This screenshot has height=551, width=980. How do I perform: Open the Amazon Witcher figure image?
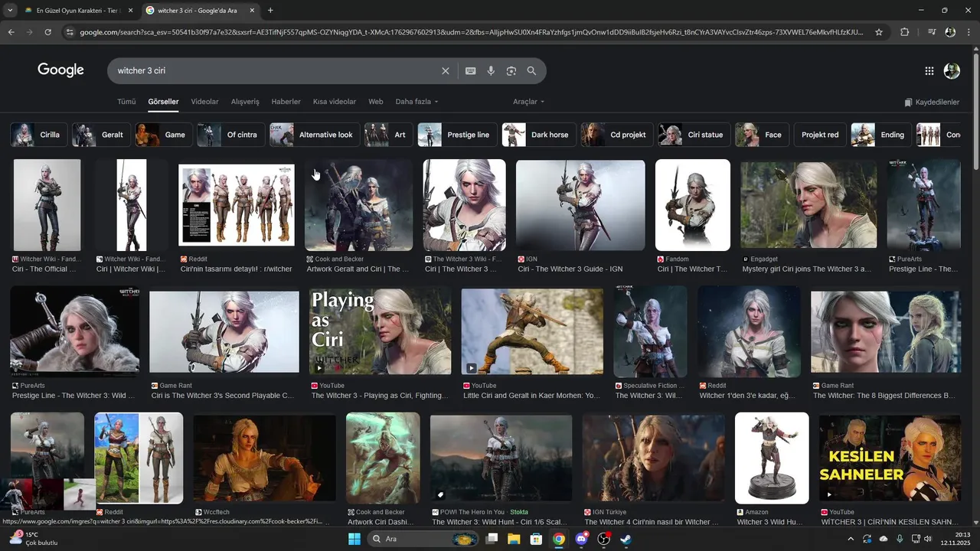coord(772,458)
